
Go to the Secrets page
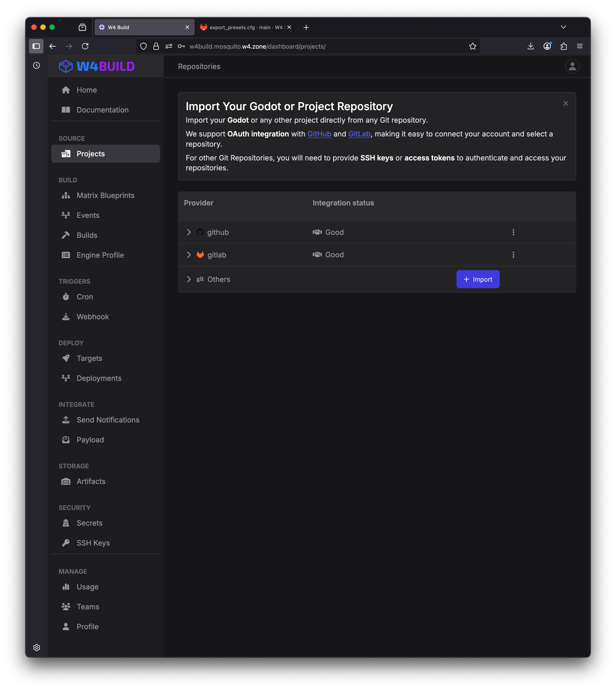pyautogui.click(x=105, y=523)
